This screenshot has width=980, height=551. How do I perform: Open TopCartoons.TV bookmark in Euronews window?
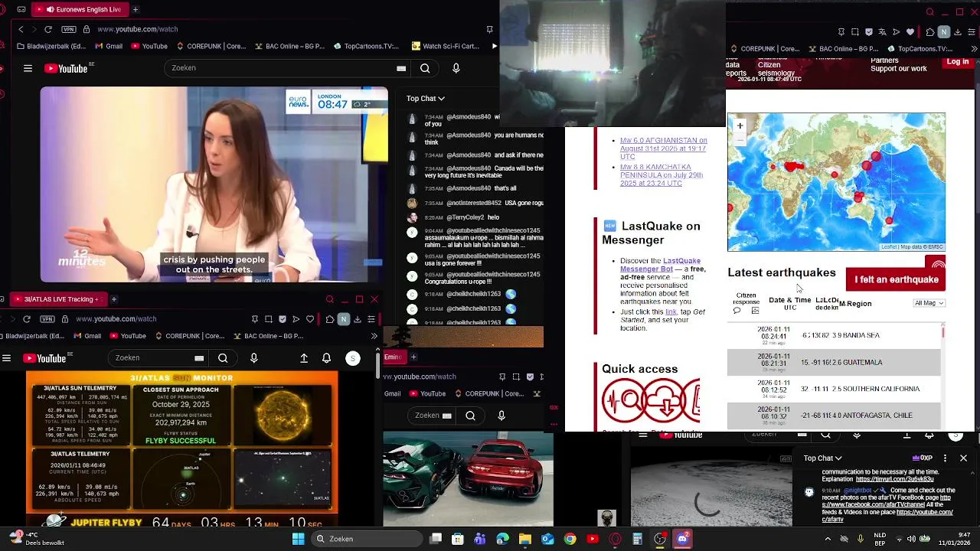point(366,46)
